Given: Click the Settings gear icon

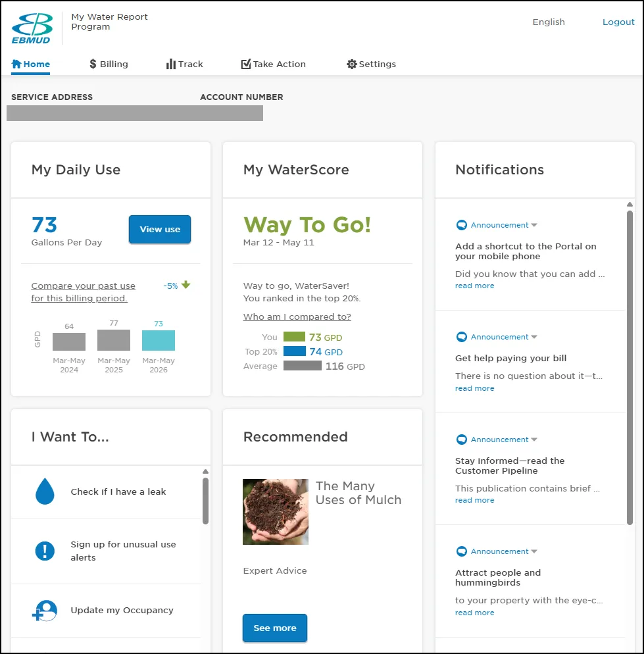Looking at the screenshot, I should tap(352, 64).
